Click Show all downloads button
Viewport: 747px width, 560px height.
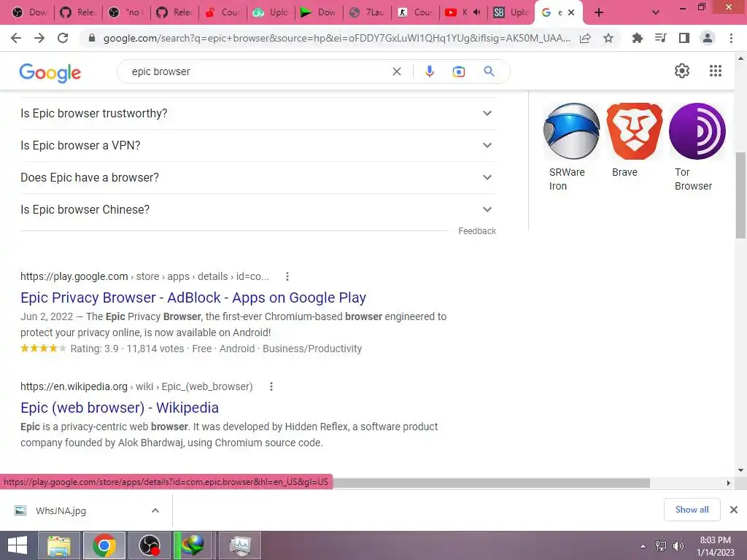point(692,510)
